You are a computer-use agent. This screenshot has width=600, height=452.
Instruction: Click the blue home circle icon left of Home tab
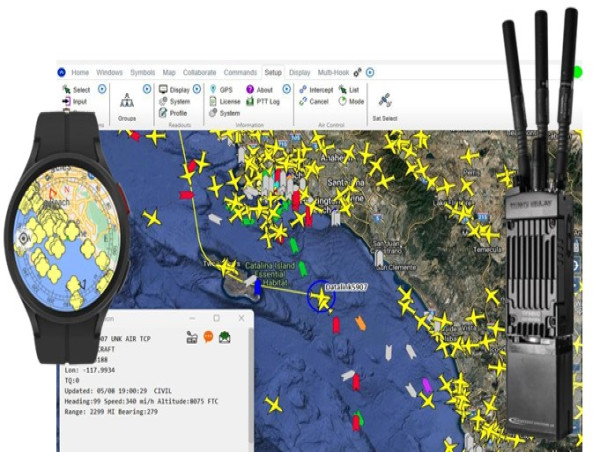[62, 72]
